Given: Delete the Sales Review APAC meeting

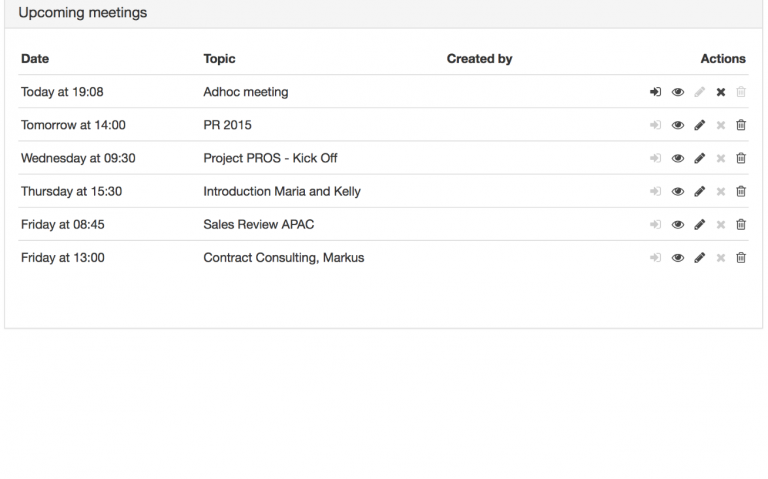Looking at the screenshot, I should click(741, 225).
